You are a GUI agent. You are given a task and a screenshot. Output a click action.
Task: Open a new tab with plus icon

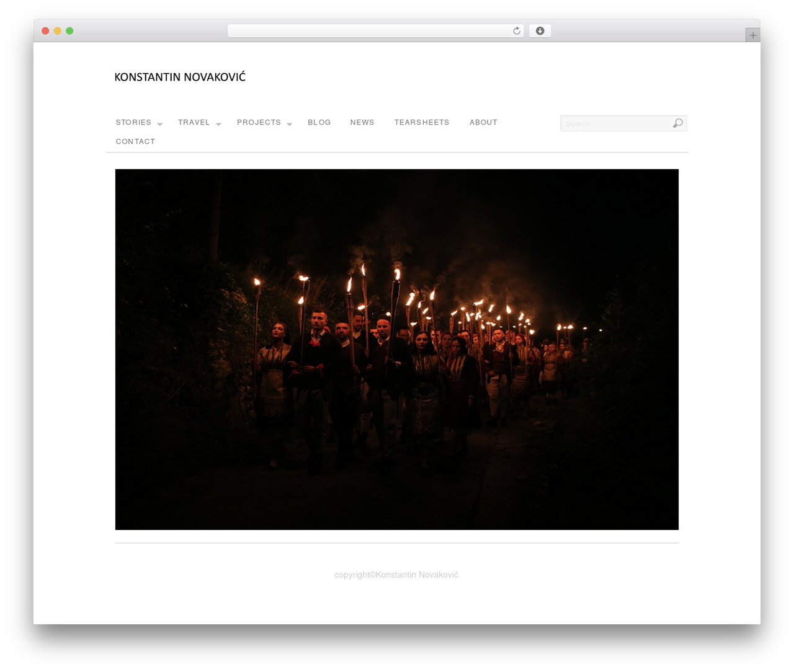pyautogui.click(x=752, y=35)
